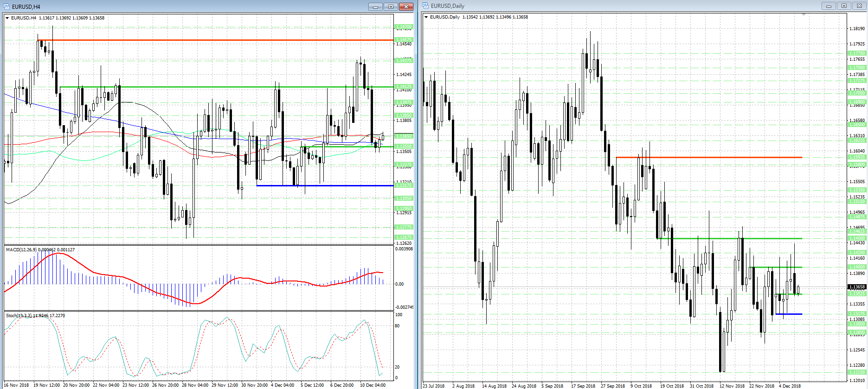Close the EURUSD,H4 chart window
Viewport: 868px width, 389px height.
click(406, 6)
